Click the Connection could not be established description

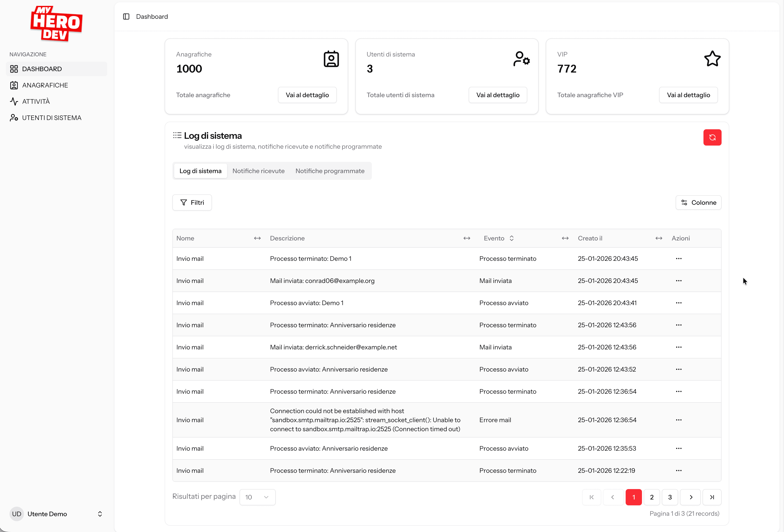[x=365, y=420]
